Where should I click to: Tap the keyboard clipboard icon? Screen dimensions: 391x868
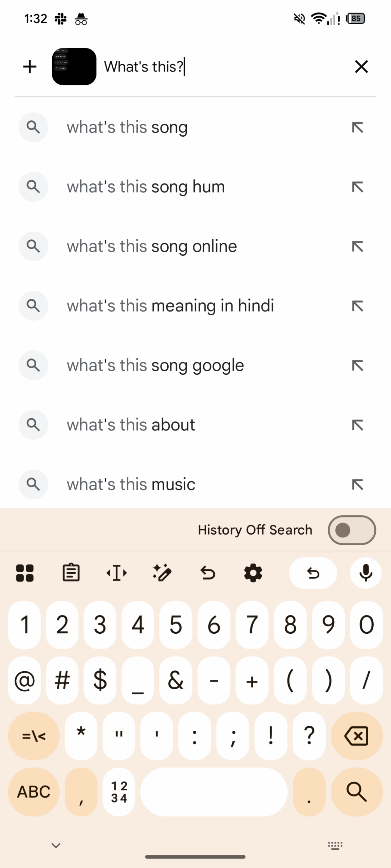coord(71,573)
